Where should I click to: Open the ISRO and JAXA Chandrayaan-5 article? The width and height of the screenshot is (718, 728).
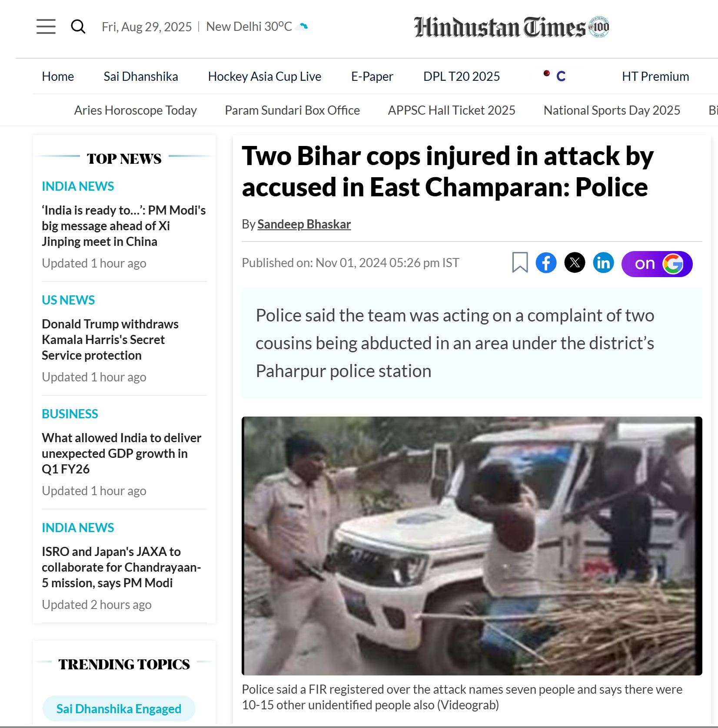(x=121, y=567)
